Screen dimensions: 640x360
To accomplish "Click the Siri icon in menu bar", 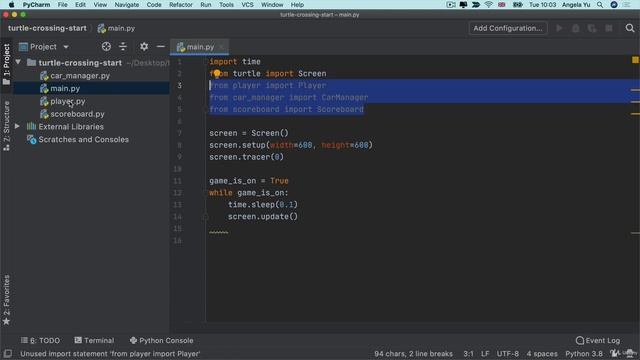I will point(614,5).
